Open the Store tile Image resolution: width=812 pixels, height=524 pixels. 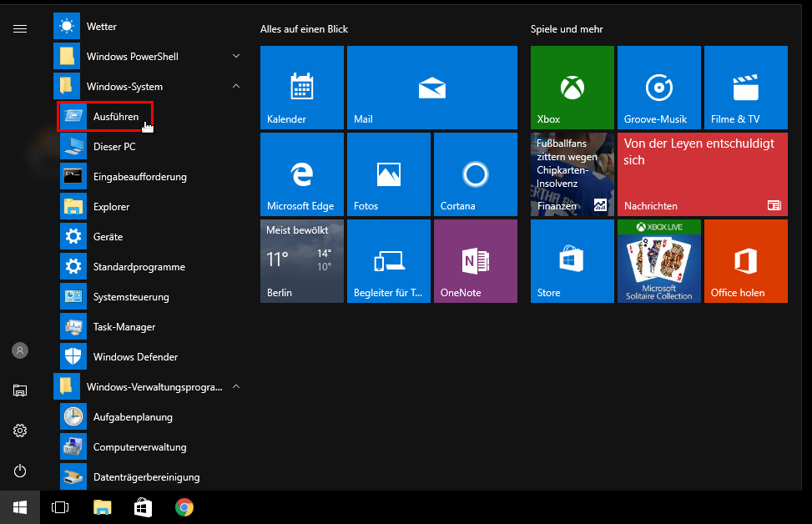tap(572, 261)
